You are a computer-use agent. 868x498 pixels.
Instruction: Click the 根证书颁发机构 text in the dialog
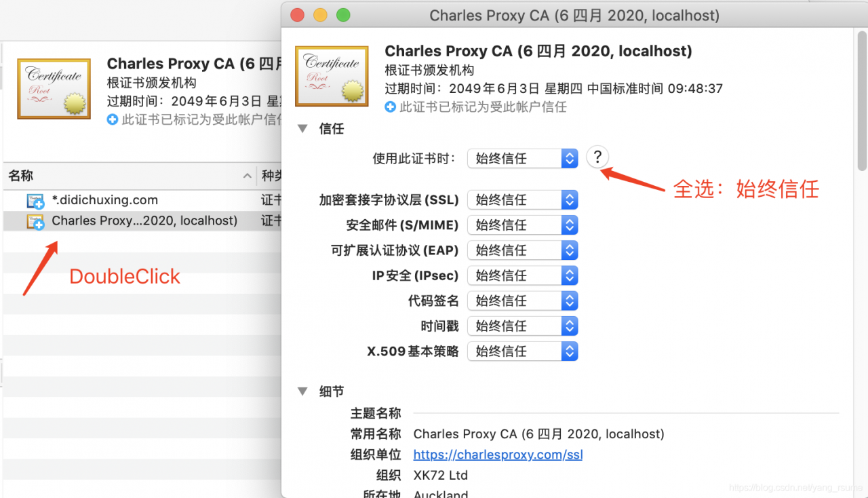coord(429,70)
